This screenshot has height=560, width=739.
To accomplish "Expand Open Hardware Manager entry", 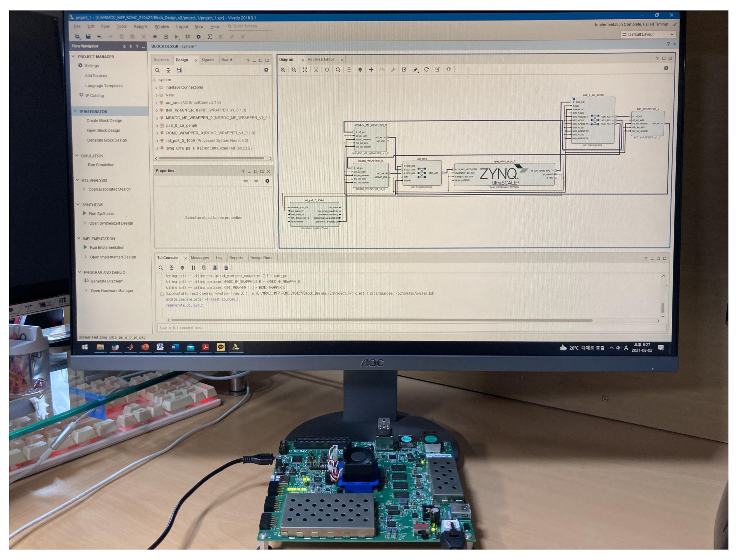I will [x=86, y=291].
